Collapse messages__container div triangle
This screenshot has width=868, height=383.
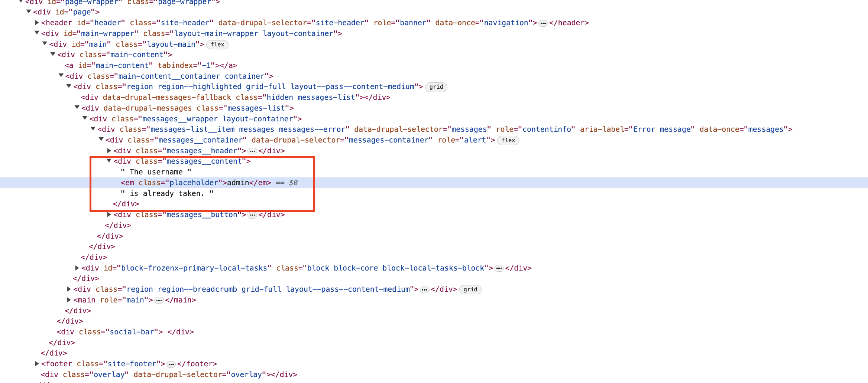tap(101, 140)
